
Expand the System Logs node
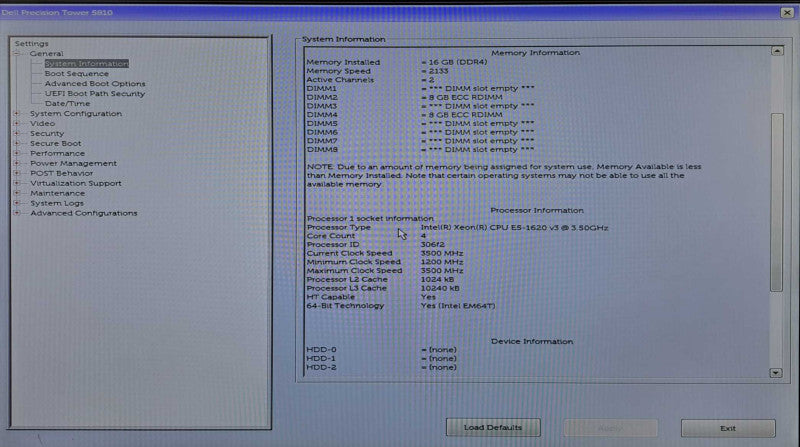[16, 203]
